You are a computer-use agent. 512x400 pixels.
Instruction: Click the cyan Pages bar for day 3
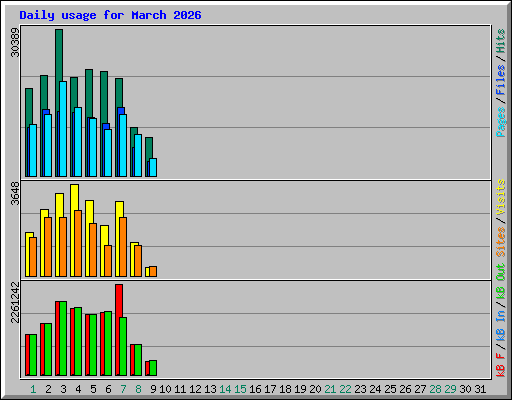tap(63, 129)
